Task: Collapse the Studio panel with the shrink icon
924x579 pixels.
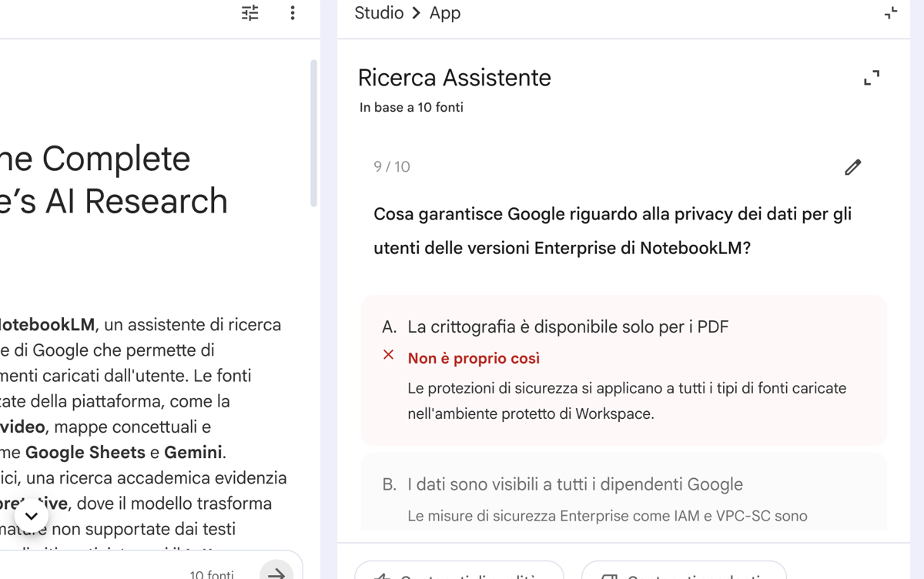Action: tap(891, 13)
